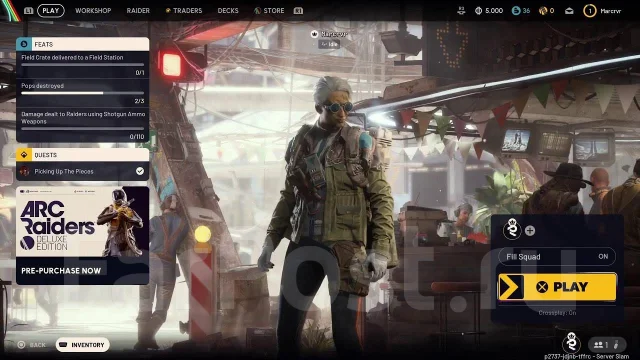Click the blue currency icon showing 36
The image size is (640, 360).
(516, 11)
